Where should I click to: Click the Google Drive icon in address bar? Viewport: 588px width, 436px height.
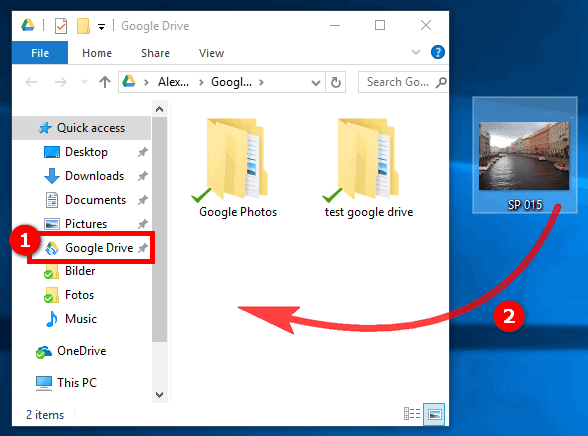click(x=129, y=81)
